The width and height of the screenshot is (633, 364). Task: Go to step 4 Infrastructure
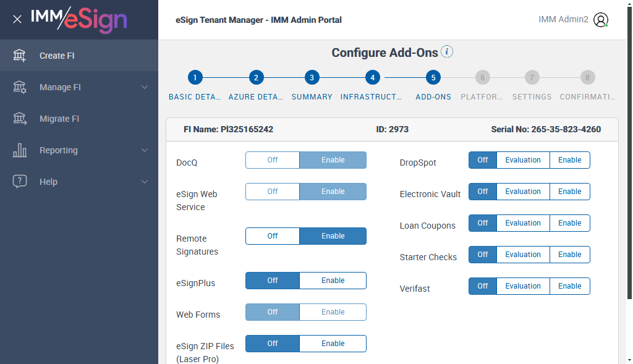point(372,77)
